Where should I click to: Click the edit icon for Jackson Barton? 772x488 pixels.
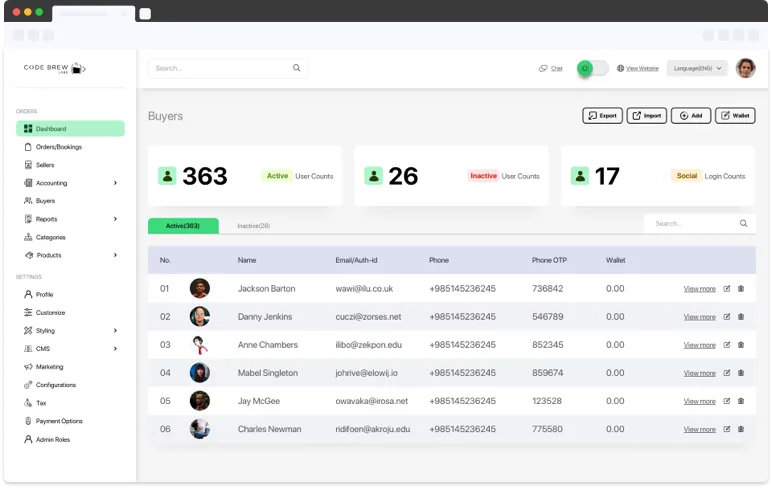click(x=727, y=289)
